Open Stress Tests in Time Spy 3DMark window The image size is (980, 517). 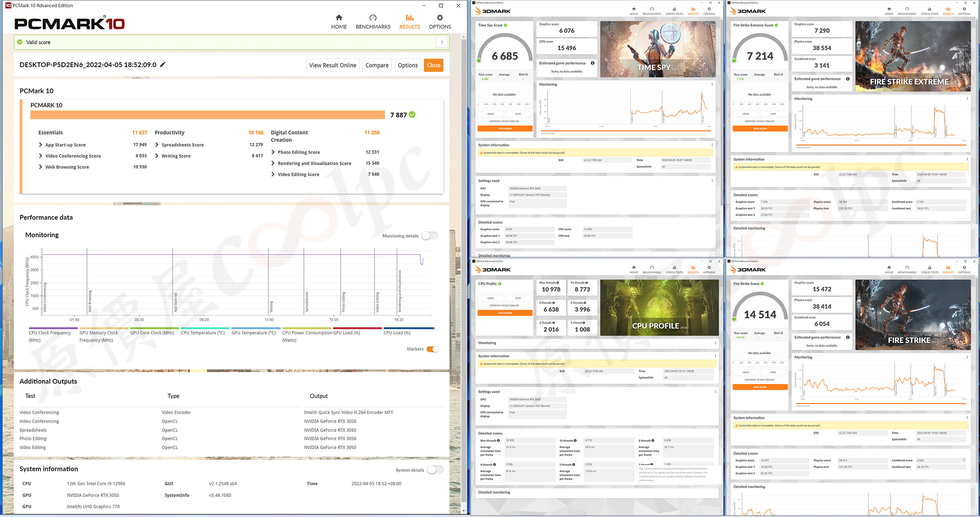674,11
